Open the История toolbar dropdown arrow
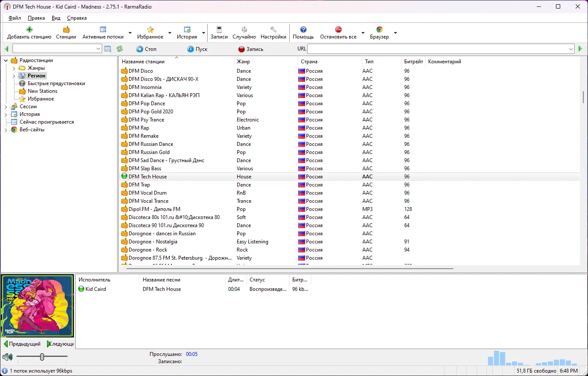 tap(203, 33)
